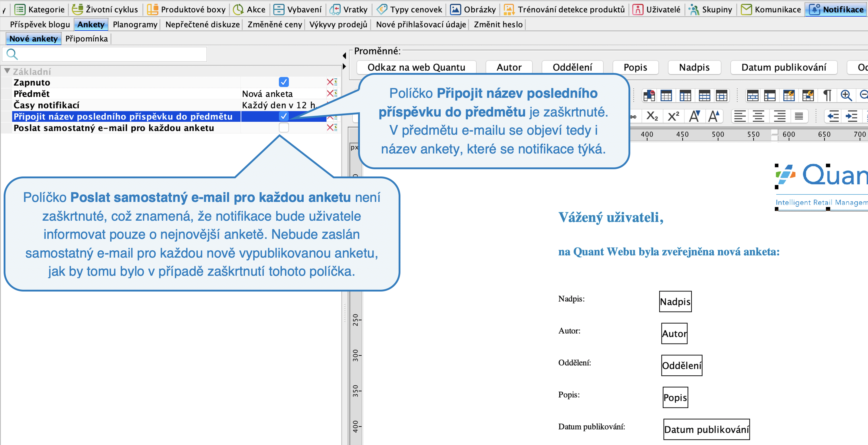This screenshot has width=868, height=445.
Task: Open the Změnit heslo tab
Action: (x=498, y=24)
